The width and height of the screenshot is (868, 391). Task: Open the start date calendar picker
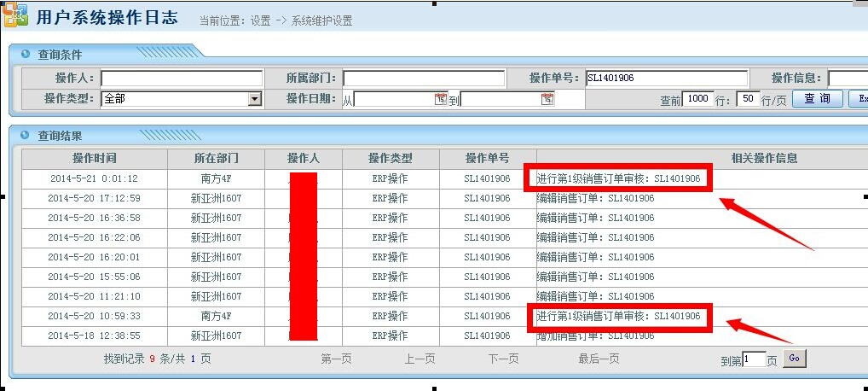pos(441,100)
